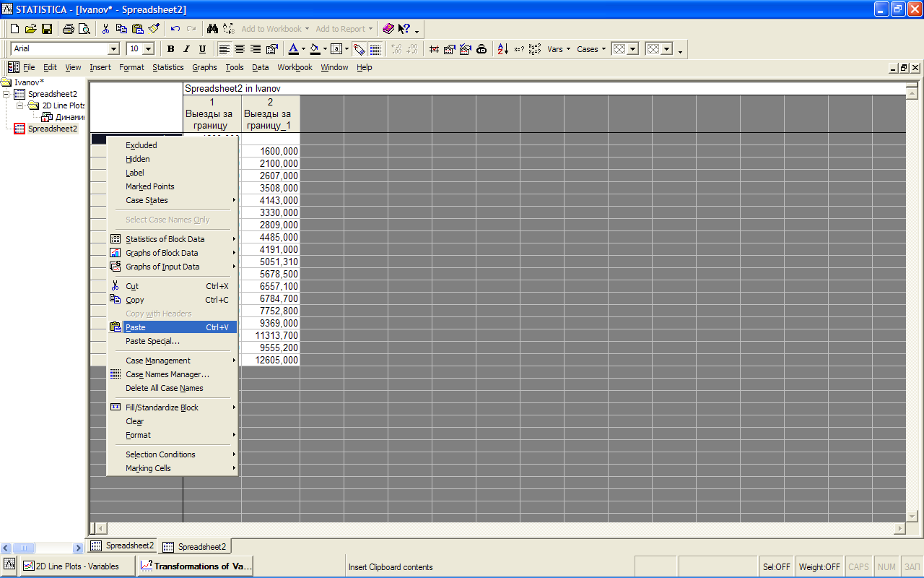Open the first pattern box dropdown
Screen dimensions: 924x578
click(633, 49)
